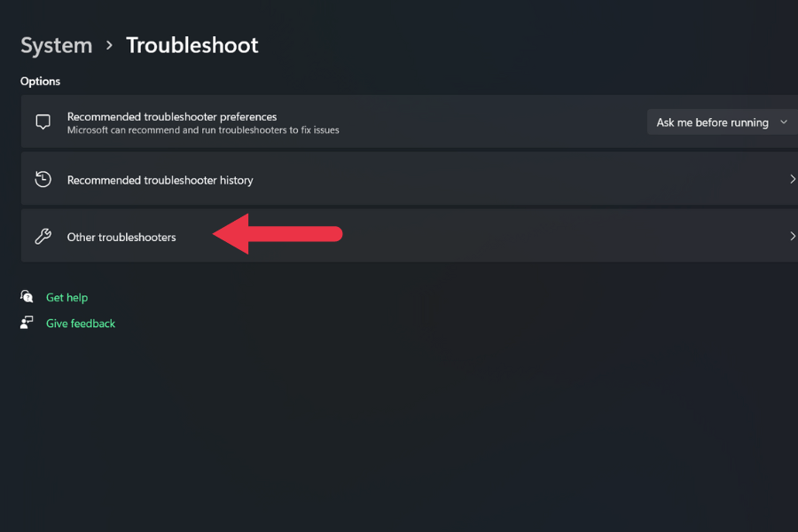Expand Recommended troubleshooter history via right chevron
This screenshot has height=532, width=798.
(793, 179)
